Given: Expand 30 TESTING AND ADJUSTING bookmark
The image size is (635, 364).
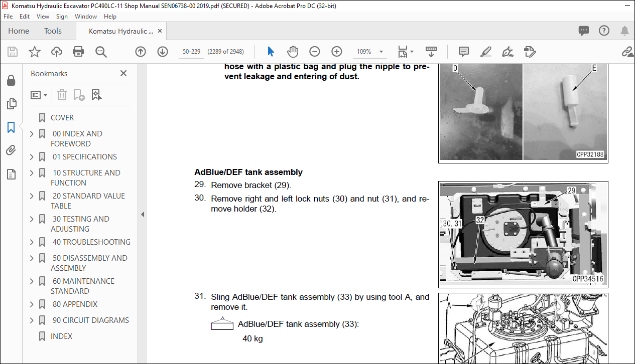Looking at the screenshot, I should (x=32, y=219).
